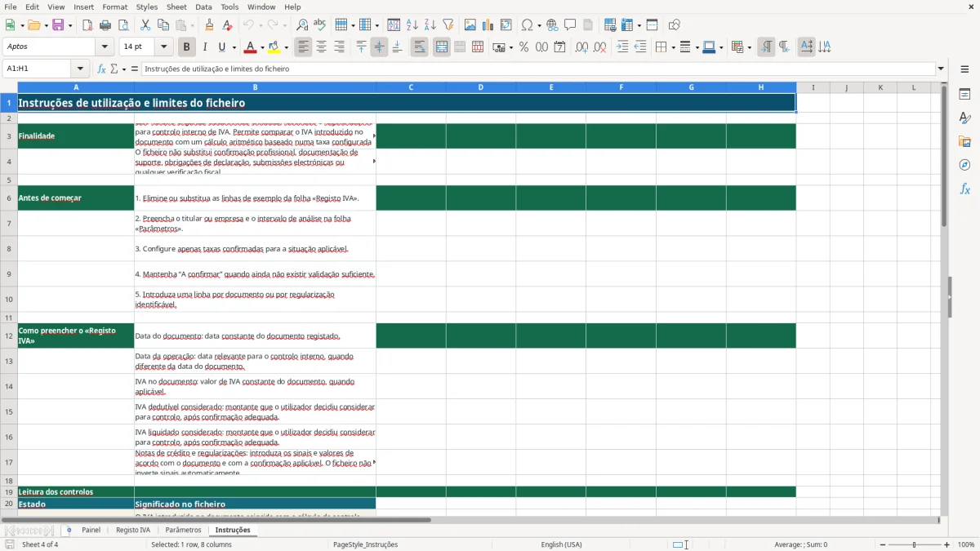Open the sidebar Navigator panel

click(x=964, y=165)
